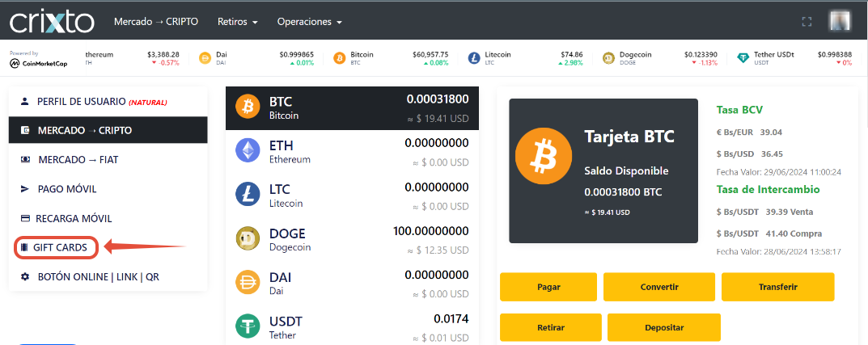Click Dogecoin ticker price $0.123390
This screenshot has width=868, height=345.
pyautogui.click(x=701, y=55)
